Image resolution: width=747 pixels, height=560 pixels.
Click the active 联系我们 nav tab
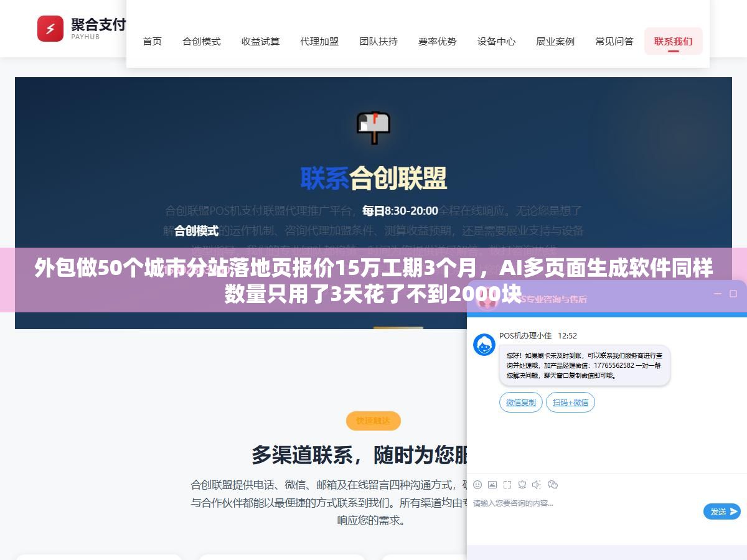point(674,41)
